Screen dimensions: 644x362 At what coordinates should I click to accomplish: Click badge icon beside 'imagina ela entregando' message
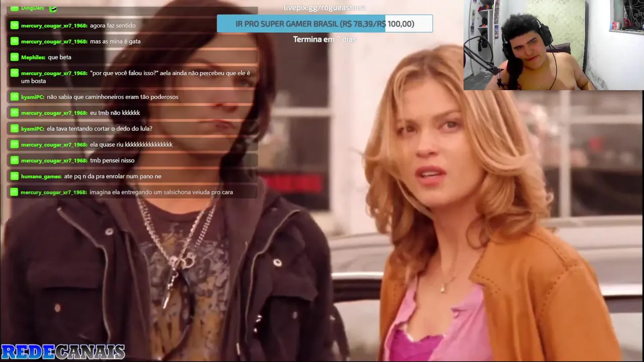(14, 192)
